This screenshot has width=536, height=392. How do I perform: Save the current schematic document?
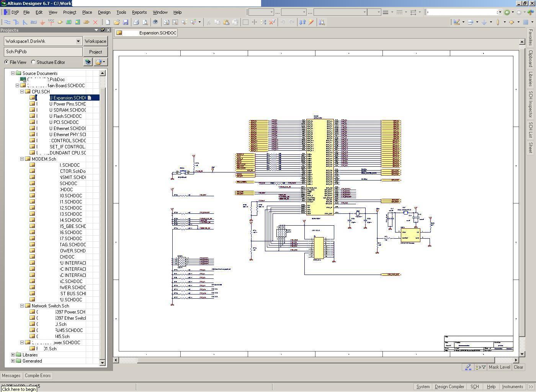coord(126,22)
